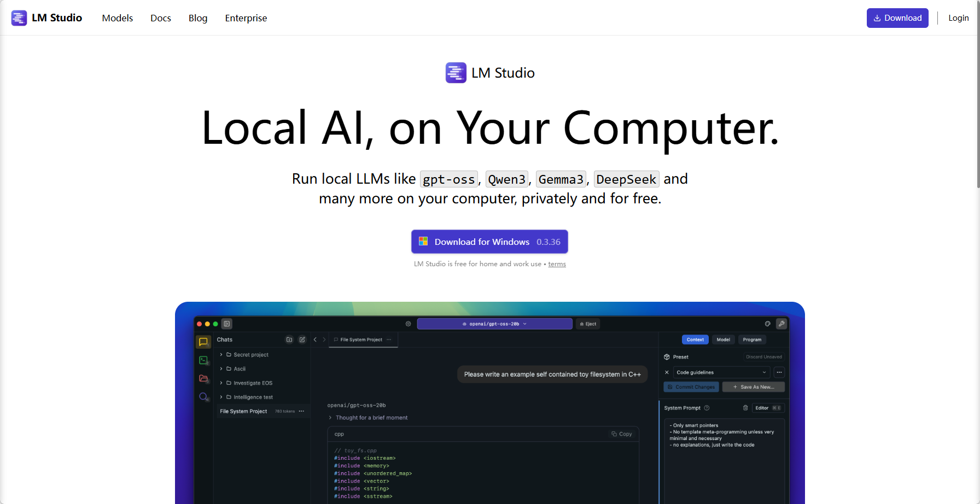This screenshot has height=504, width=980.
Task: Click the Eject model button
Action: [588, 324]
